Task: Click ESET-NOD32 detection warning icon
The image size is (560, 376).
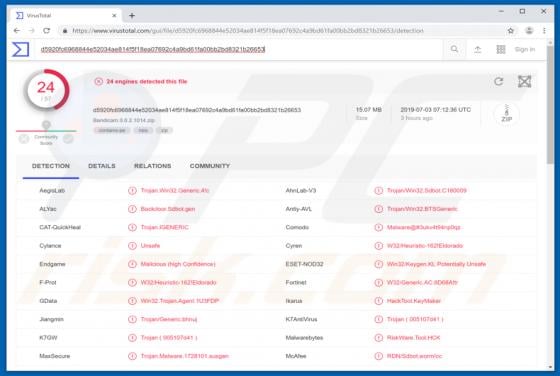Action: click(x=379, y=264)
